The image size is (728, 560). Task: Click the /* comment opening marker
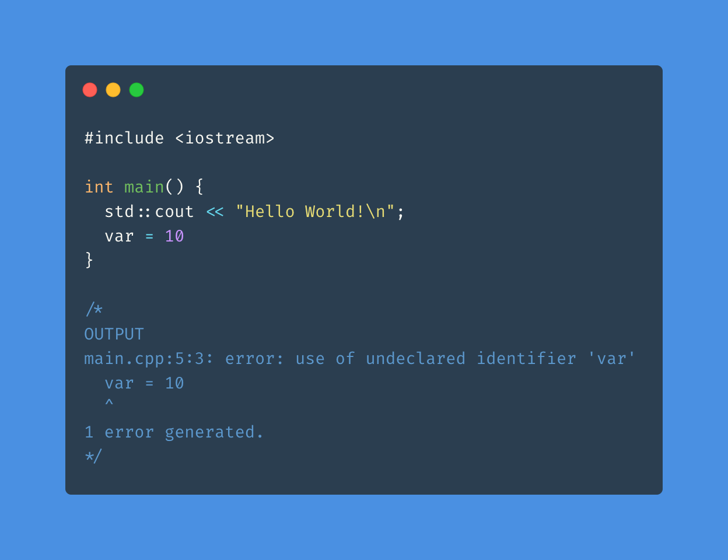tap(93, 309)
